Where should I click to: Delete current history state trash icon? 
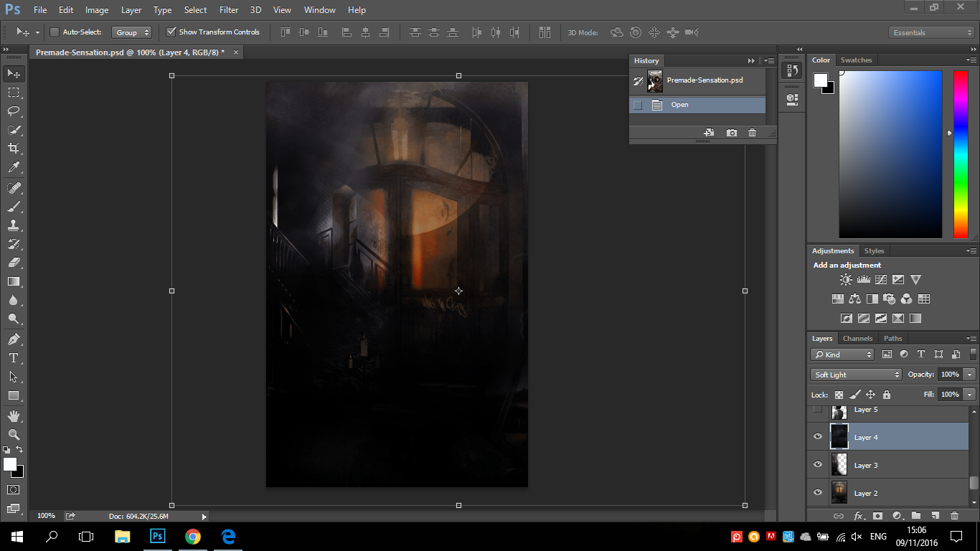point(752,133)
